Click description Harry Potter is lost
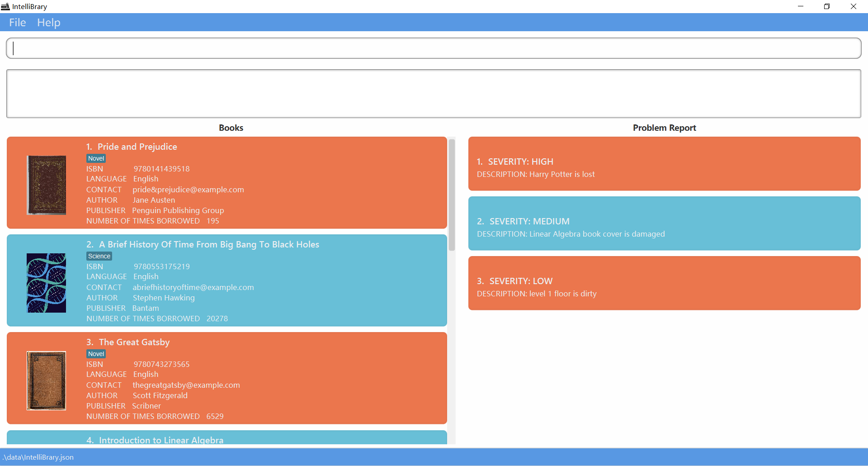Viewport: 868px width, 466px height. click(562, 174)
